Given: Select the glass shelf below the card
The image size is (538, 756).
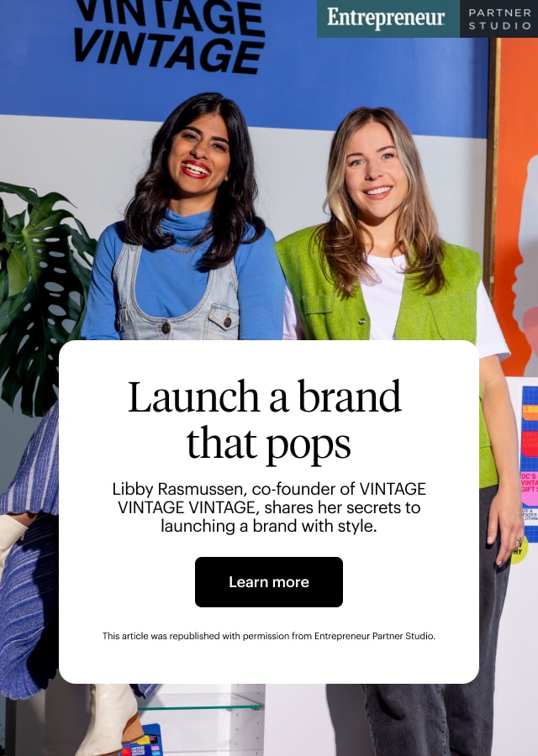Looking at the screenshot, I should [x=200, y=703].
